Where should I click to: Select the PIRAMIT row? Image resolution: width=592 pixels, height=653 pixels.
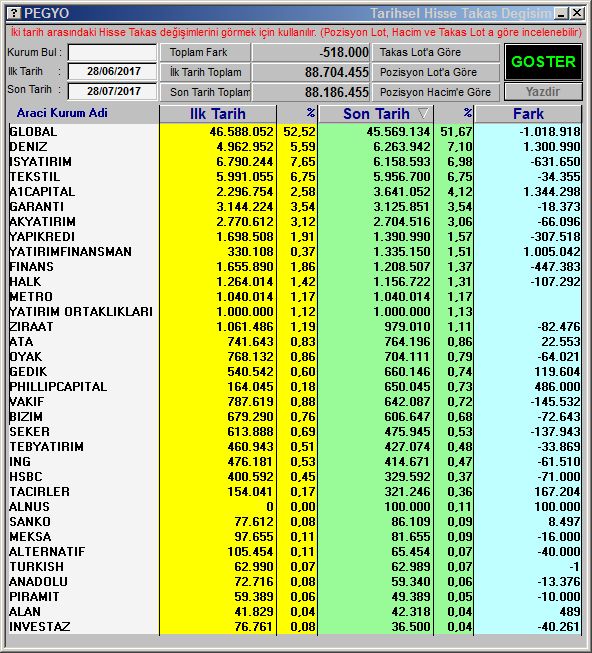coord(295,596)
